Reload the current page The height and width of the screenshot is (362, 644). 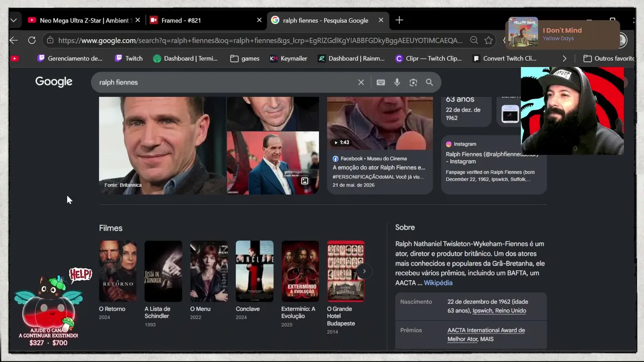[32, 40]
